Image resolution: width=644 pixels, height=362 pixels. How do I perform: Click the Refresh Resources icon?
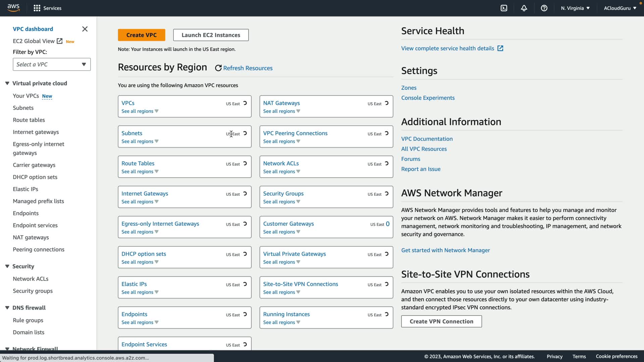pos(218,68)
